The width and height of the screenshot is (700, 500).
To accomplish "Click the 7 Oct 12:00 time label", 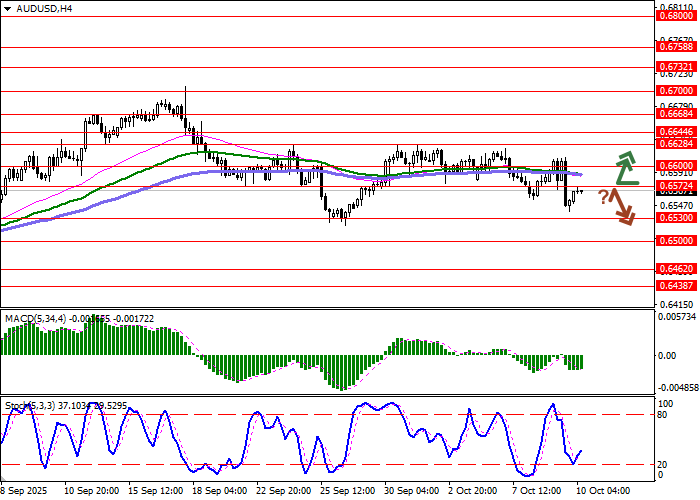I will 538,491.
